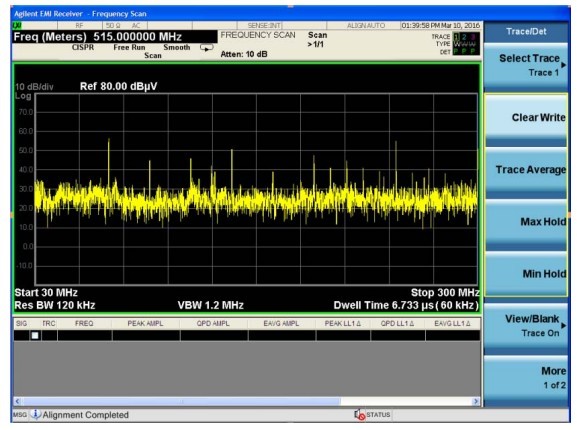The image size is (577, 430).
Task: Click scroll right arrow of signal list
Action: (476, 401)
